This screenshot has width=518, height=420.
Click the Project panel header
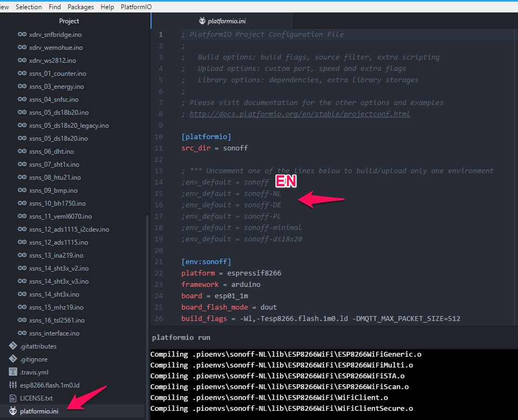[69, 21]
